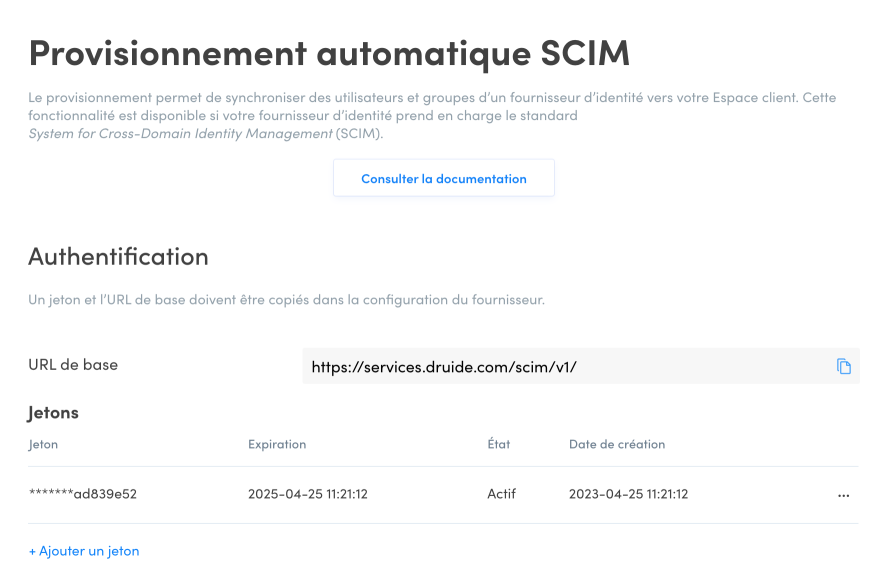Click the creation date 2023-04-25 11:21:12
The image size is (896, 588).
pos(628,494)
